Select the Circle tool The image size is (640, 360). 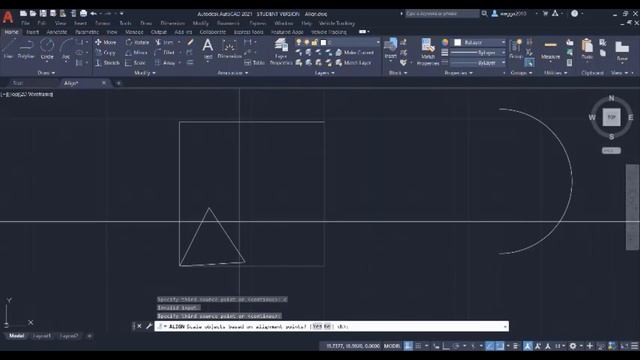[x=47, y=49]
